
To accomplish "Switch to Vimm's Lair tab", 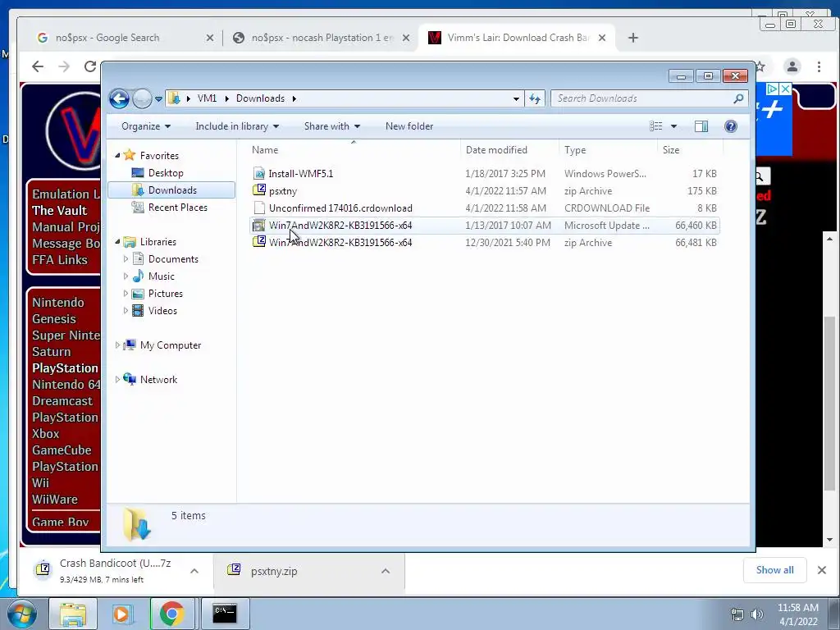I will [x=517, y=38].
